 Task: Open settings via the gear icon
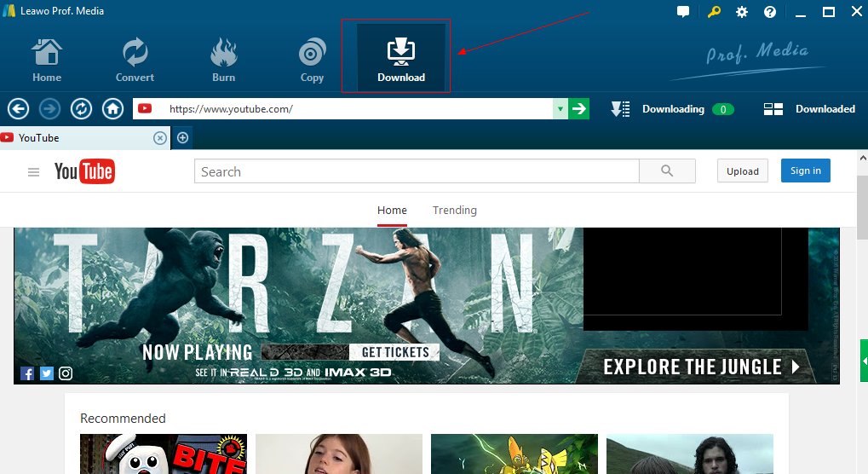742,12
